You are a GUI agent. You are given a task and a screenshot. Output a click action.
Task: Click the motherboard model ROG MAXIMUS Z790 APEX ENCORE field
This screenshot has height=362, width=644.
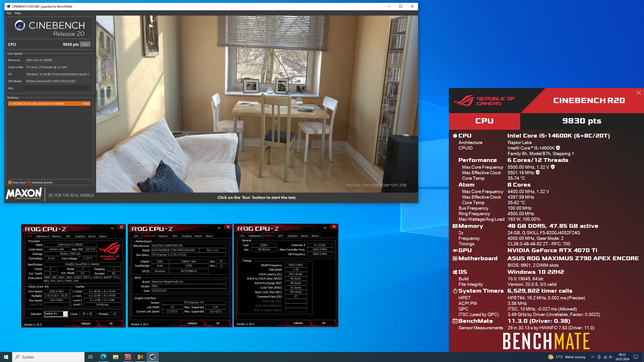pos(175,250)
